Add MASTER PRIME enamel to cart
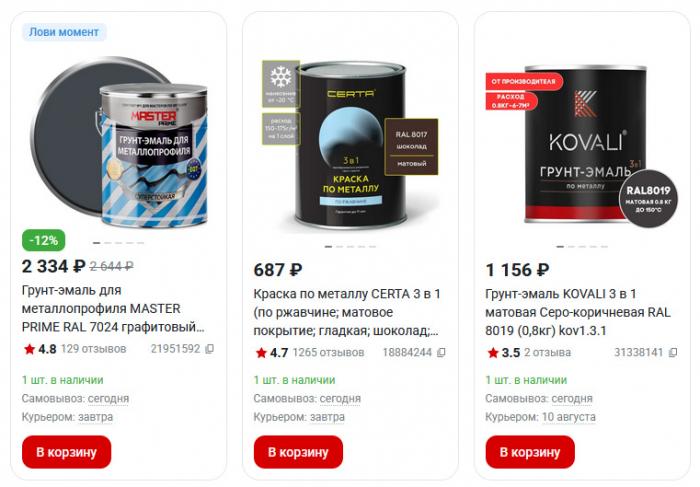The image size is (700, 487). 67,452
